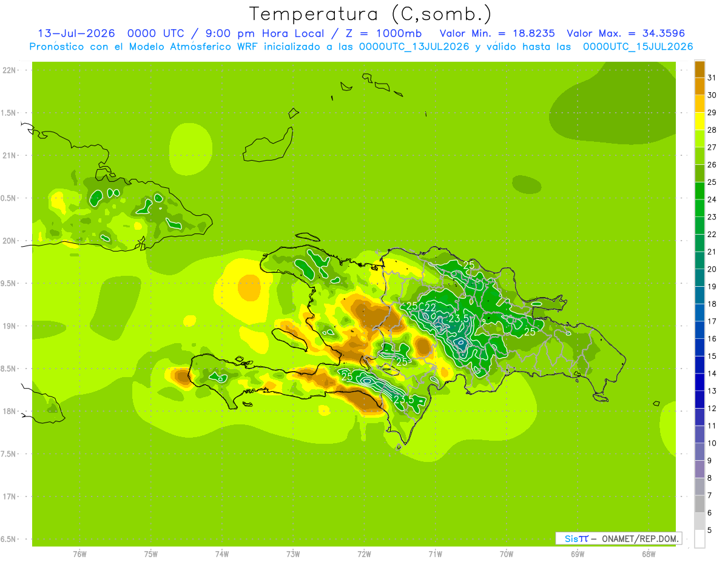The width and height of the screenshot is (728, 562).
Task: Click the '72W' longitude axis label
Action: (x=364, y=554)
